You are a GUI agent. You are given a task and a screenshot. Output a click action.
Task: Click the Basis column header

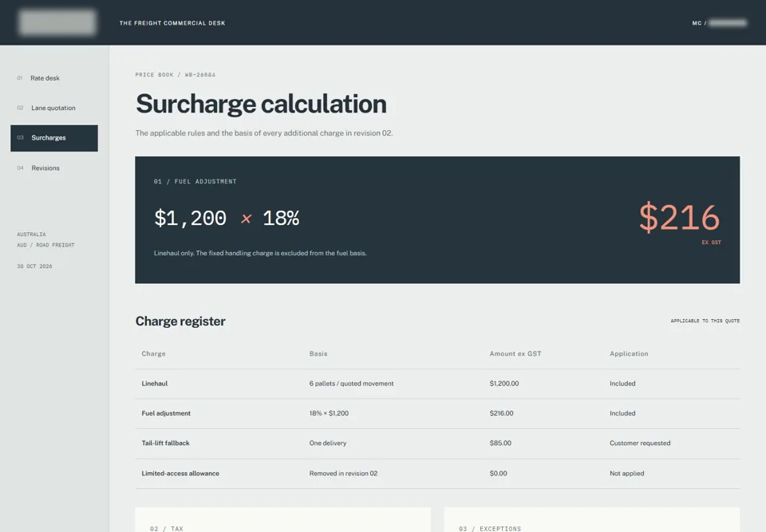click(318, 353)
